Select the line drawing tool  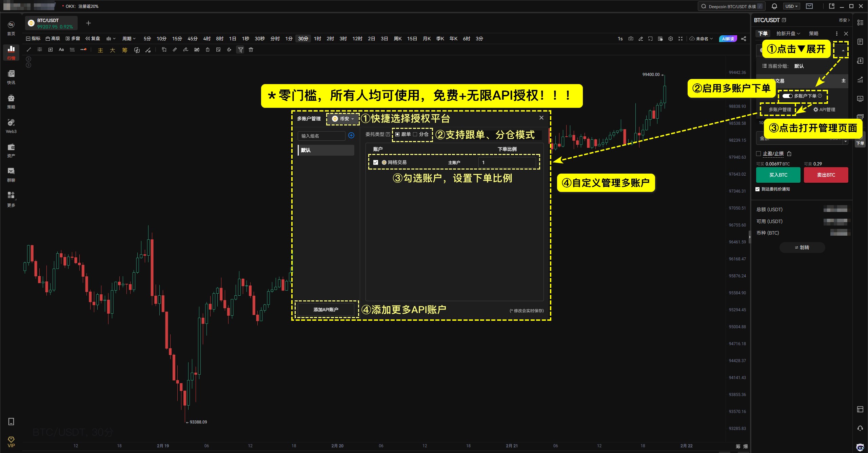click(29, 50)
